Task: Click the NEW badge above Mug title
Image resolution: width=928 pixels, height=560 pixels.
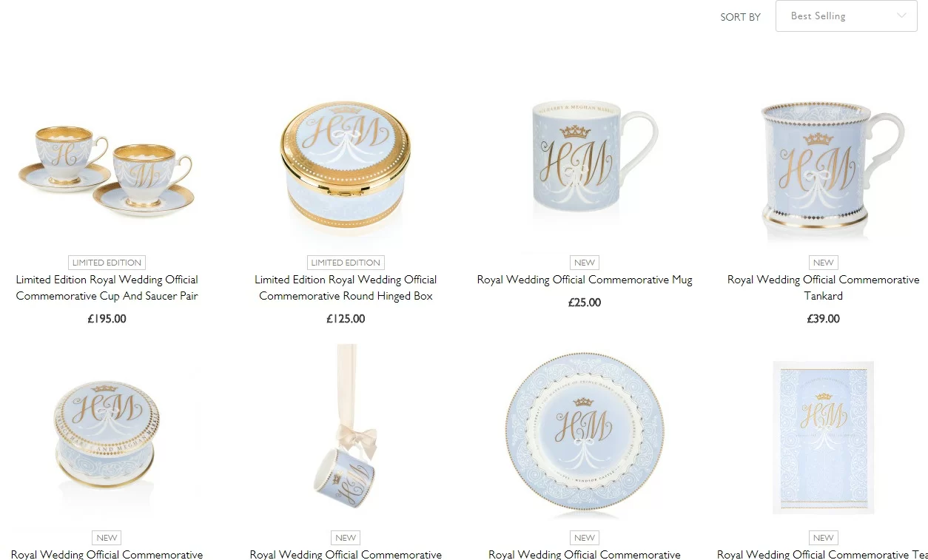Action: point(585,263)
